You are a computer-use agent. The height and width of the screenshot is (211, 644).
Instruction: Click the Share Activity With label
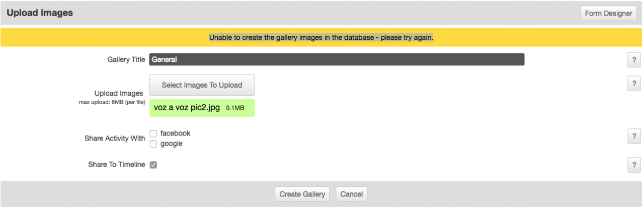coord(115,138)
